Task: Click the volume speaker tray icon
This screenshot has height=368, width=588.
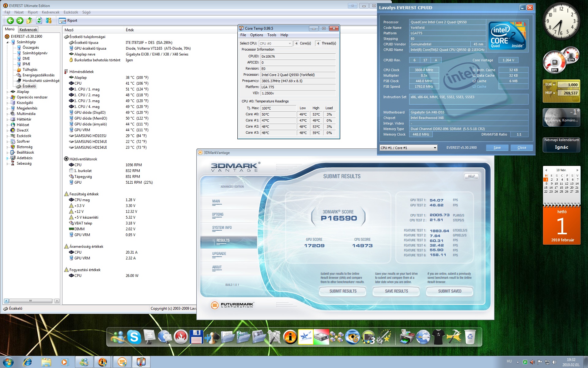Action: [554, 362]
